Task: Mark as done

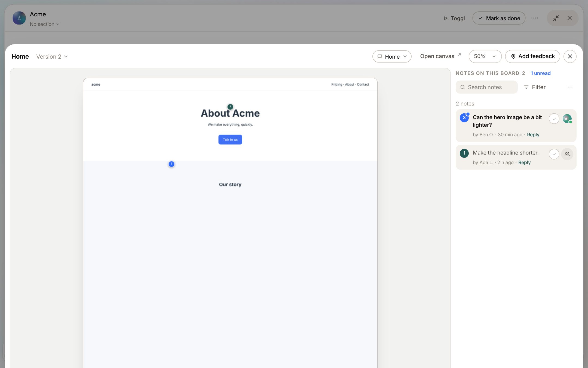Action: point(499,18)
